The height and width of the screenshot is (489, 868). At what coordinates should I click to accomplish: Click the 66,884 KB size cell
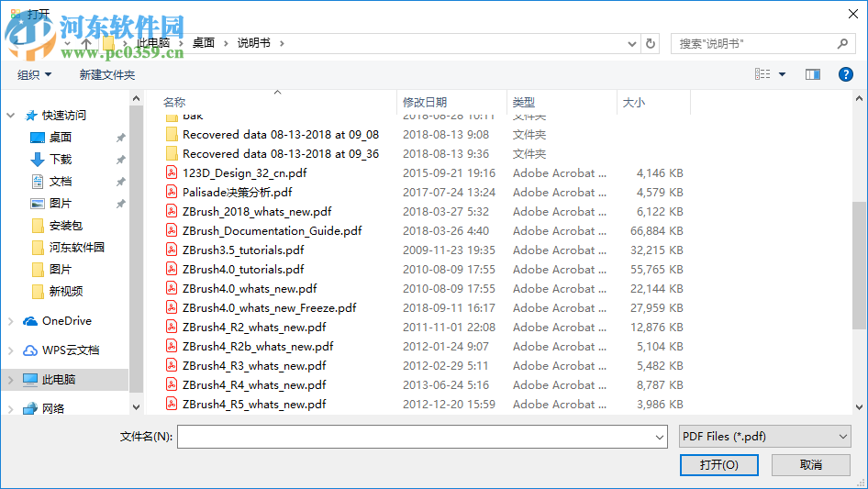(657, 231)
